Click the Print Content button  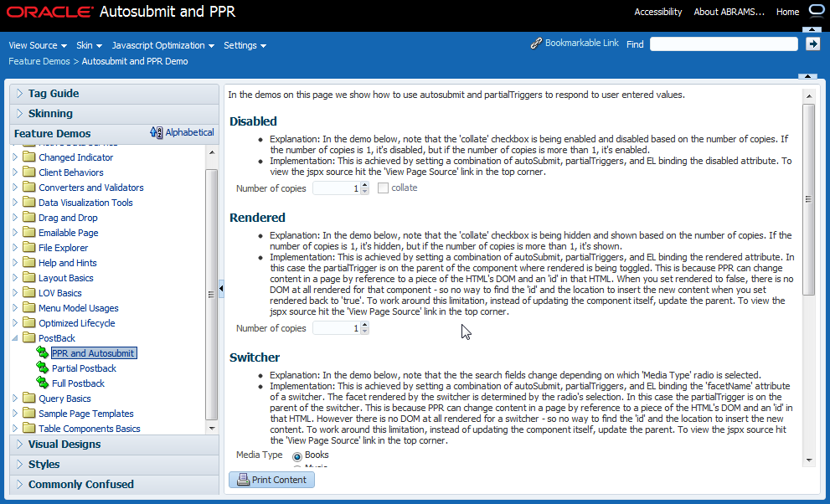click(x=271, y=480)
